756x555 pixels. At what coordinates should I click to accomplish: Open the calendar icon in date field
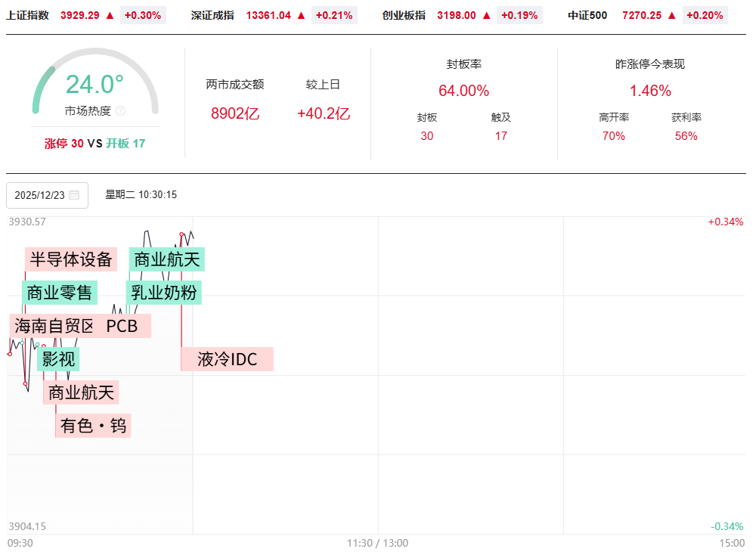(74, 195)
